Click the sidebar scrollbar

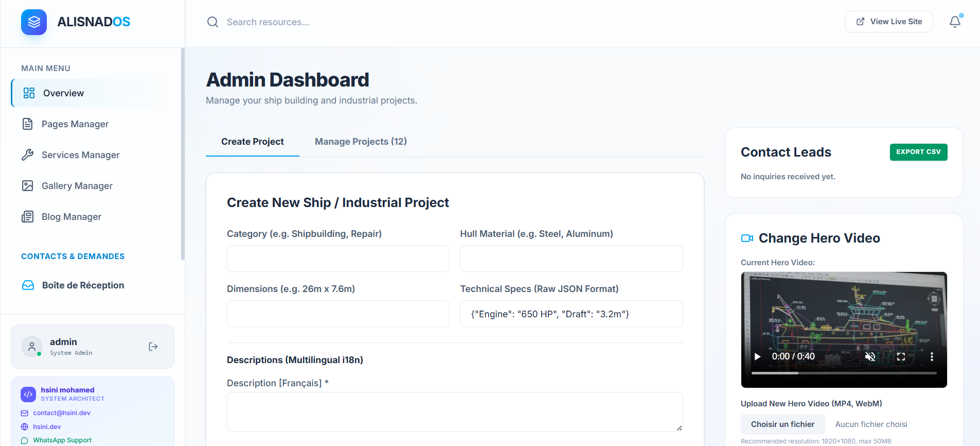click(183, 155)
